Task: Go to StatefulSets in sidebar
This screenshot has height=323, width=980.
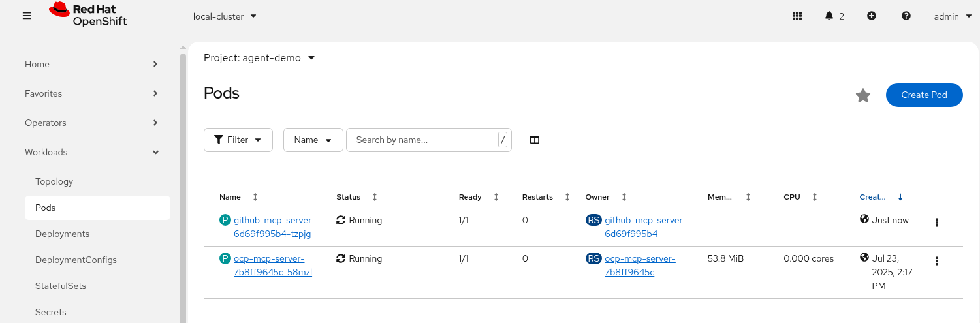Action: pyautogui.click(x=61, y=286)
